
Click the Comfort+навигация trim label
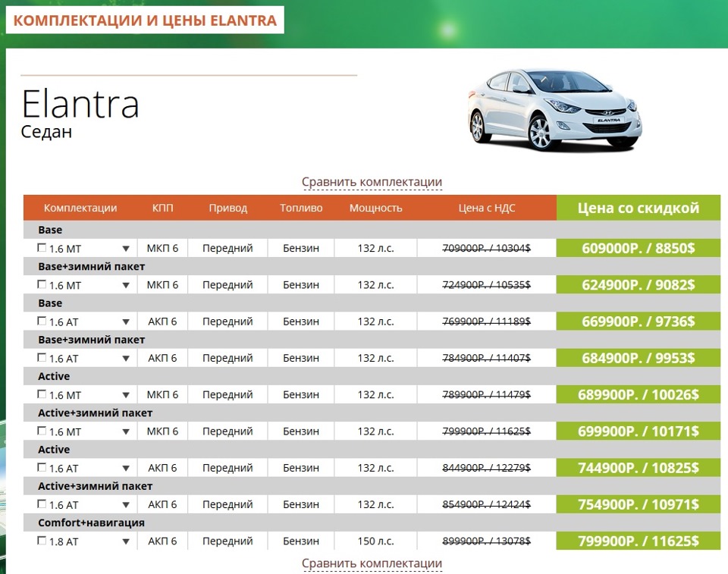tap(92, 523)
